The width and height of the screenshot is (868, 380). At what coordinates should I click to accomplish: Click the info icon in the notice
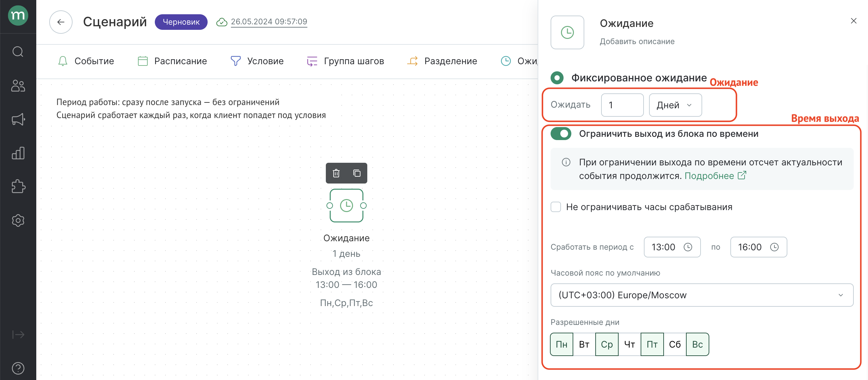tap(566, 162)
